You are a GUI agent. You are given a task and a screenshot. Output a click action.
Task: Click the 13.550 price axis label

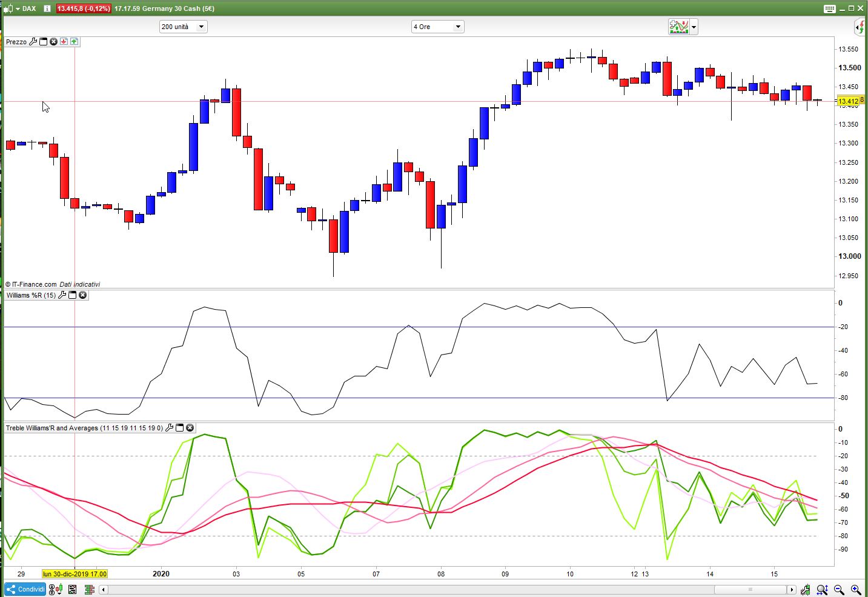(x=849, y=49)
